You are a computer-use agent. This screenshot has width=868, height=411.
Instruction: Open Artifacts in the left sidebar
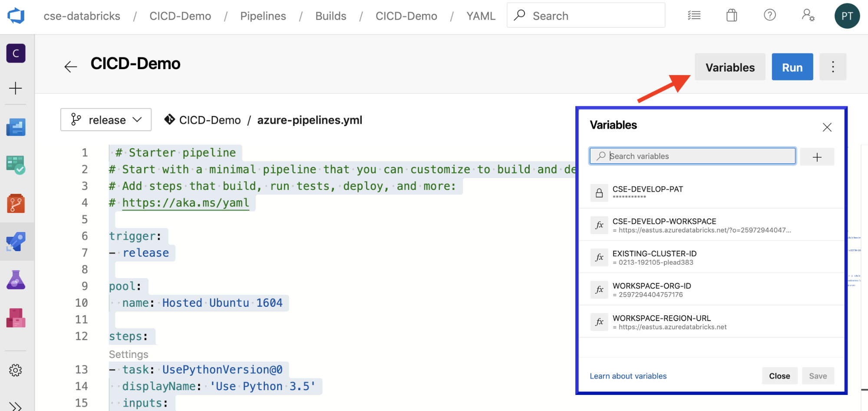point(16,317)
